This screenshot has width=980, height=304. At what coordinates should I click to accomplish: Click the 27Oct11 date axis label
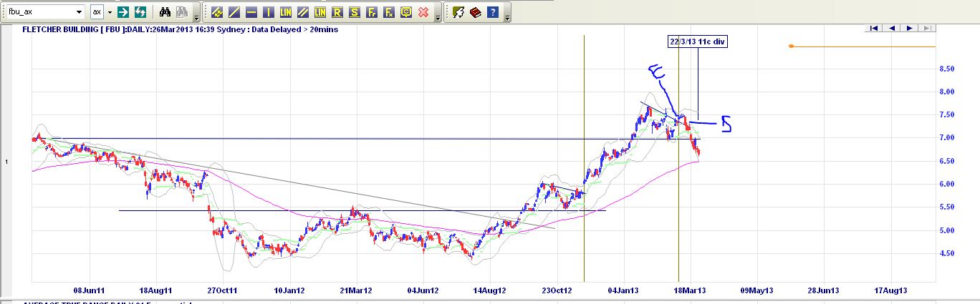click(222, 290)
